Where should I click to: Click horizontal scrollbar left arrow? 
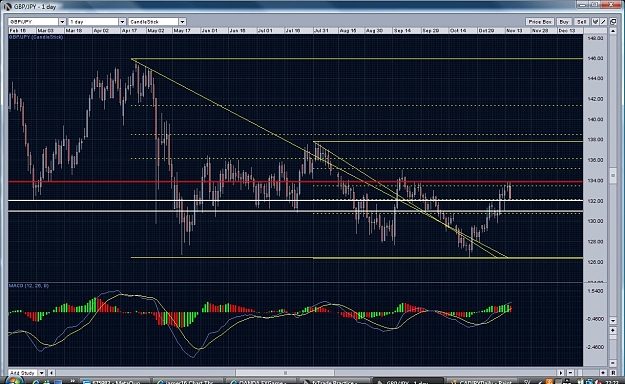(51, 372)
